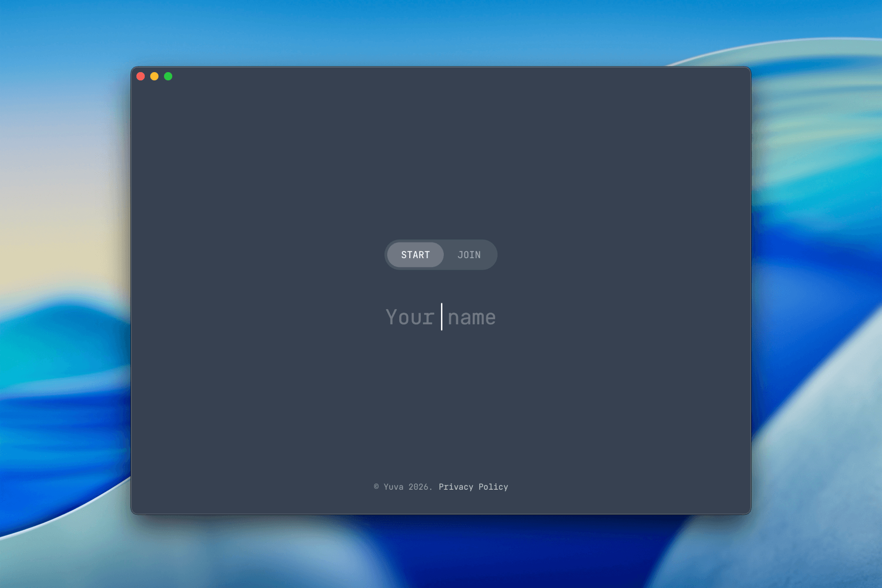Close the window with the red button
The width and height of the screenshot is (882, 588).
pos(141,76)
